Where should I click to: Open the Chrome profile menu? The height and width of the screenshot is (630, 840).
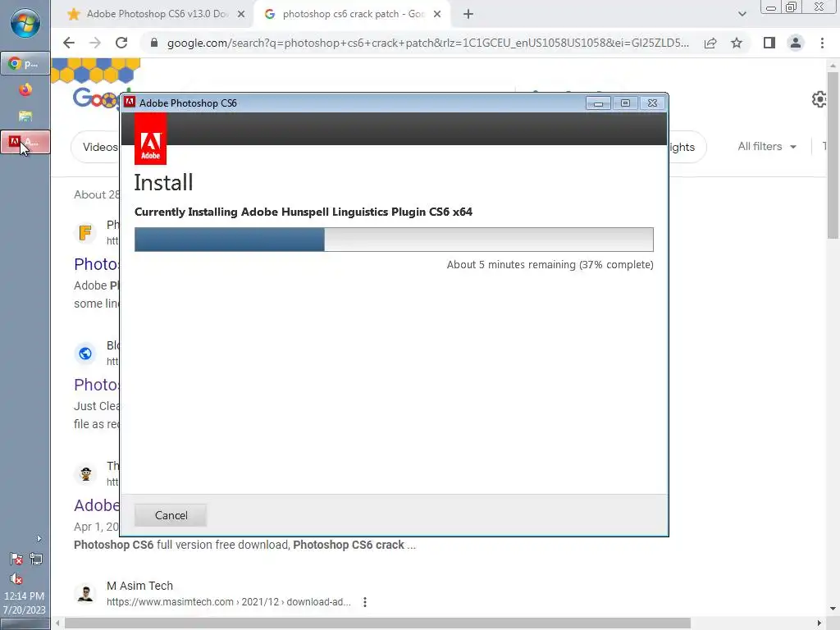(796, 43)
